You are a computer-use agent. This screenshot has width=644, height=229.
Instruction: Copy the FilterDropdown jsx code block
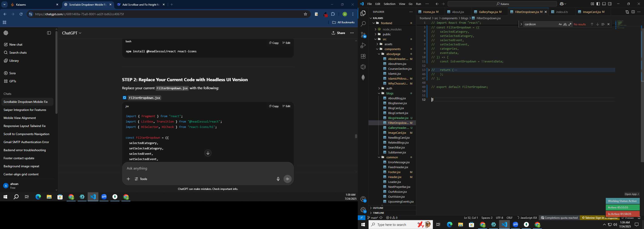click(x=274, y=106)
